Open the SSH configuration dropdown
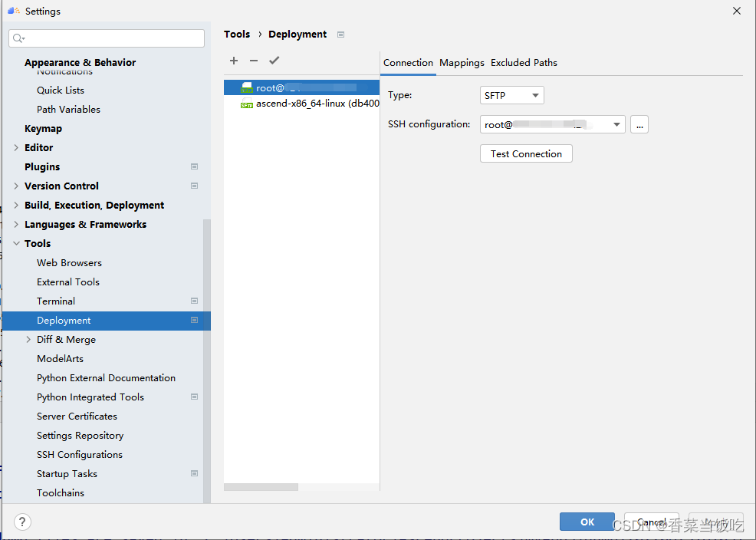Image resolution: width=756 pixels, height=540 pixels. tap(553, 124)
